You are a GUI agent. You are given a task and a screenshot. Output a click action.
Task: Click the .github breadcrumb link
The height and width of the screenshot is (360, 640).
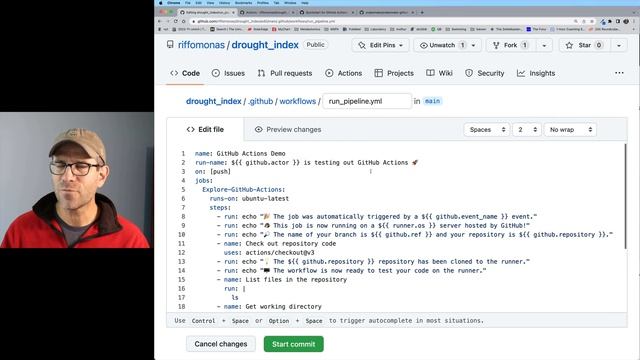260,101
